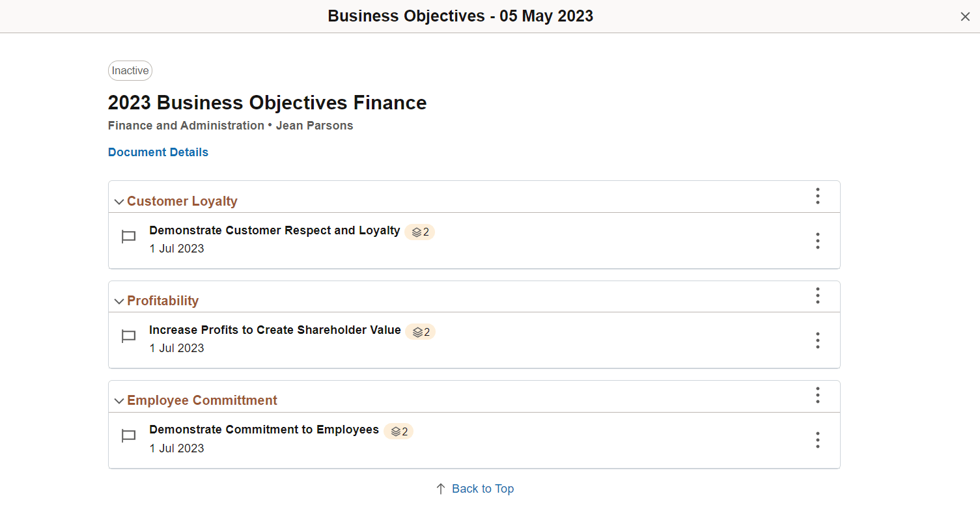
Task: Select the Back to Top link
Action: point(483,488)
